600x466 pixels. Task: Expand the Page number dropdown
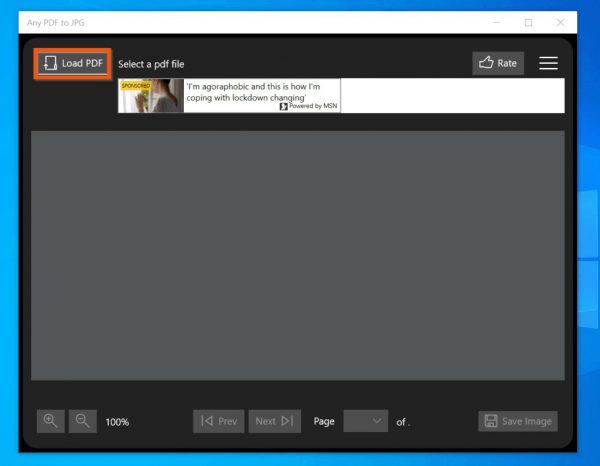tap(365, 421)
